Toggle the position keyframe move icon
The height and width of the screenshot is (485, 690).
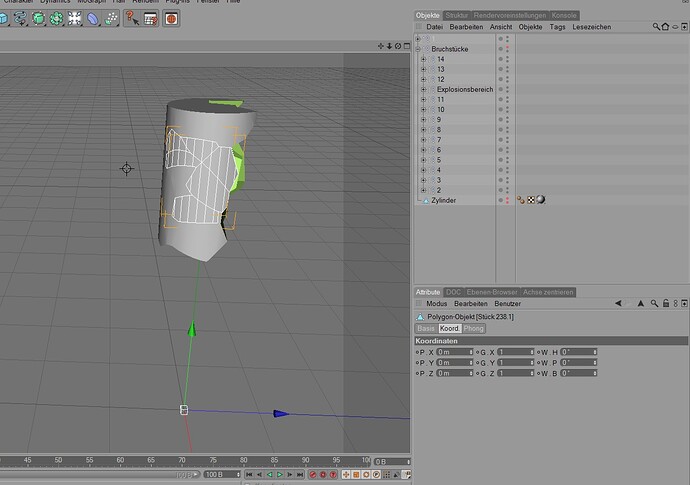coord(346,474)
